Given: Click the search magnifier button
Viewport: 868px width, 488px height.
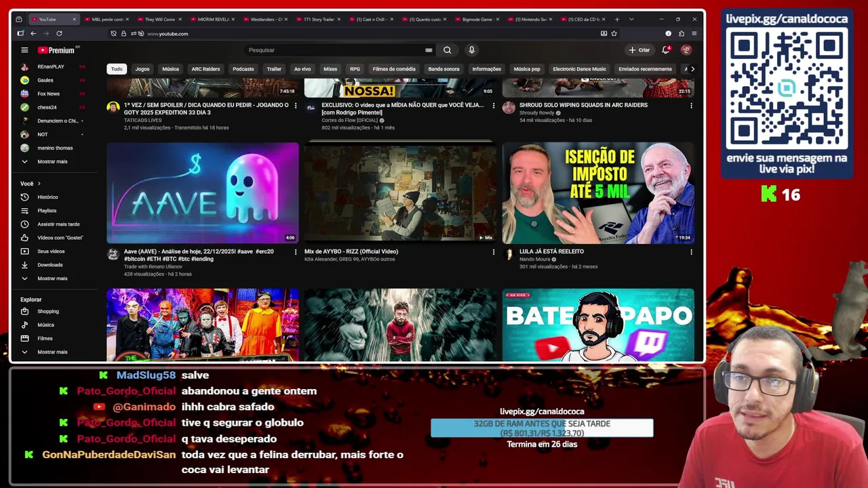Looking at the screenshot, I should (447, 50).
